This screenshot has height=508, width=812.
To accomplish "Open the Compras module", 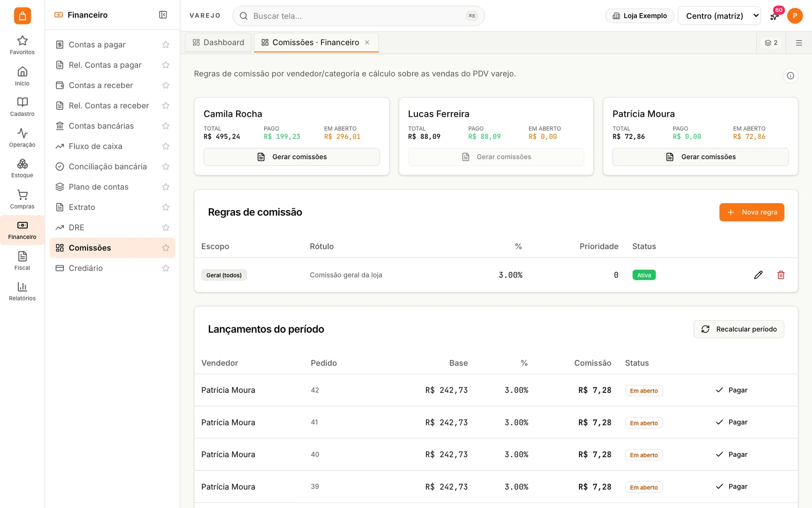I will 22,199.
